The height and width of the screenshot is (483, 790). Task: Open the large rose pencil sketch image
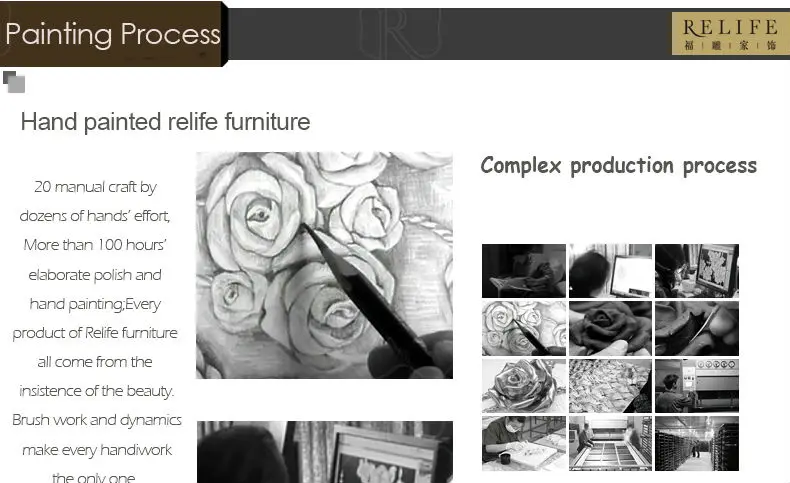(324, 265)
